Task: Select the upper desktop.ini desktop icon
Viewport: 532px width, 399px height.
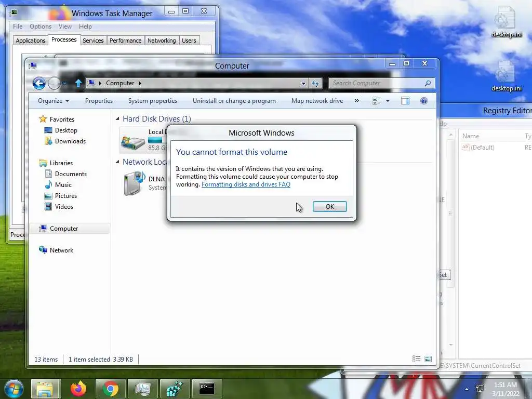Action: [x=506, y=22]
